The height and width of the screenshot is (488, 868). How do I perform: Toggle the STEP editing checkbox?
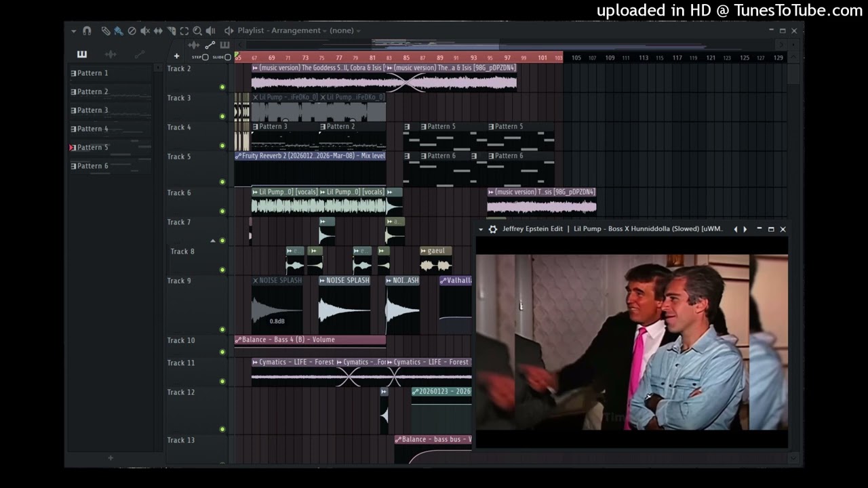(205, 58)
